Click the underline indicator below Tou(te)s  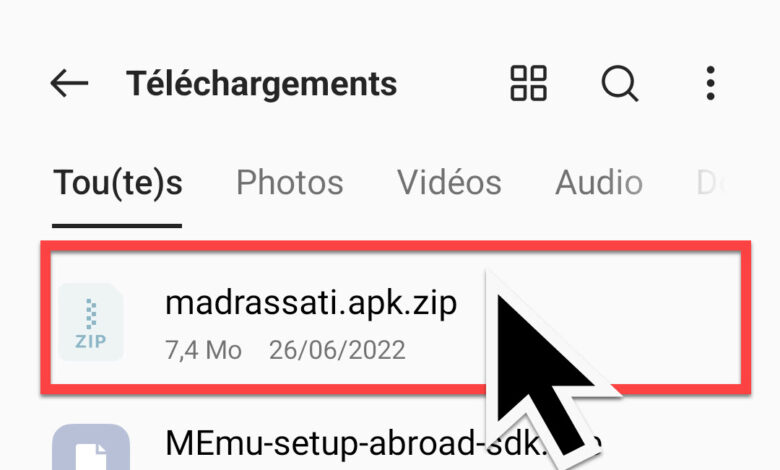[117, 226]
